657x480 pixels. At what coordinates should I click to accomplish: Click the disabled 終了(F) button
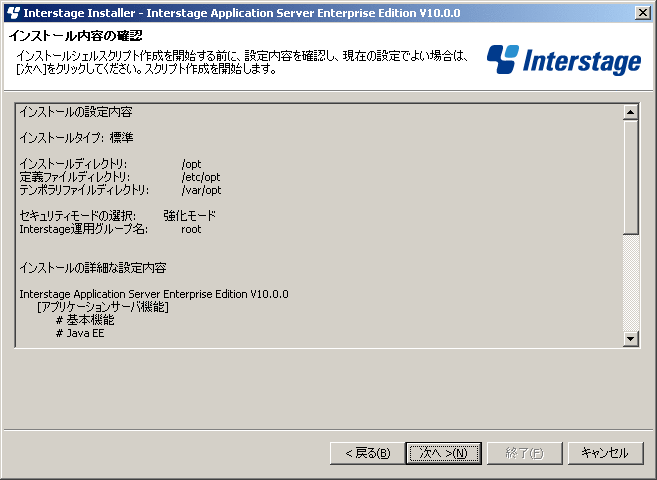524,453
